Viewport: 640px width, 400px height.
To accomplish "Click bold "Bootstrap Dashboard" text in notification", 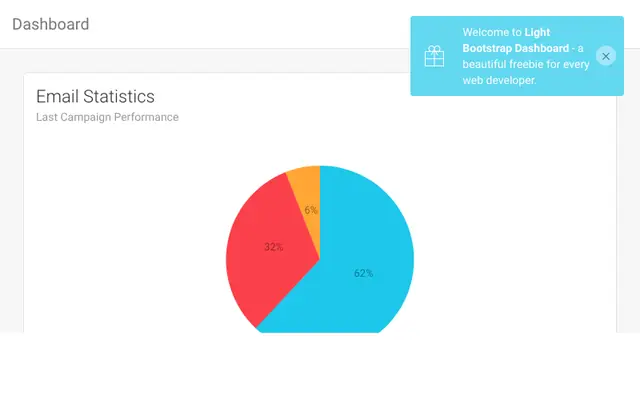I will (x=516, y=48).
